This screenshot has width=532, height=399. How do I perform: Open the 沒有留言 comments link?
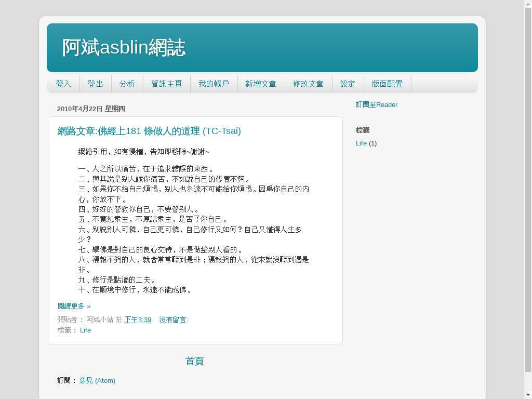173,320
